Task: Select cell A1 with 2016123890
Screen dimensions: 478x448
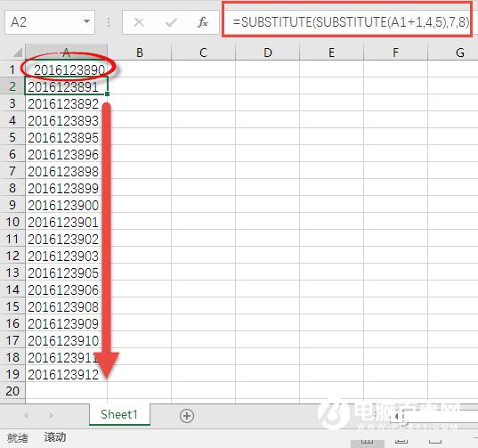Action: (66, 69)
